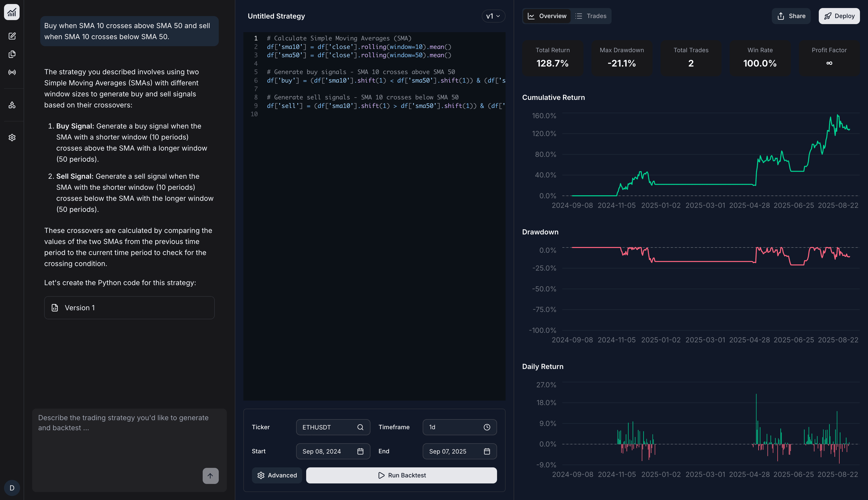Open settings with the gear icon

pos(12,137)
